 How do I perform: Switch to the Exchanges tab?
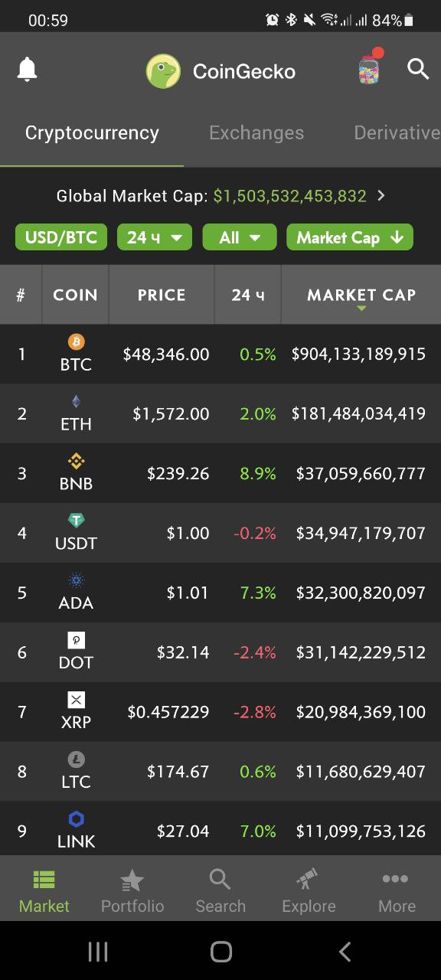(x=256, y=132)
